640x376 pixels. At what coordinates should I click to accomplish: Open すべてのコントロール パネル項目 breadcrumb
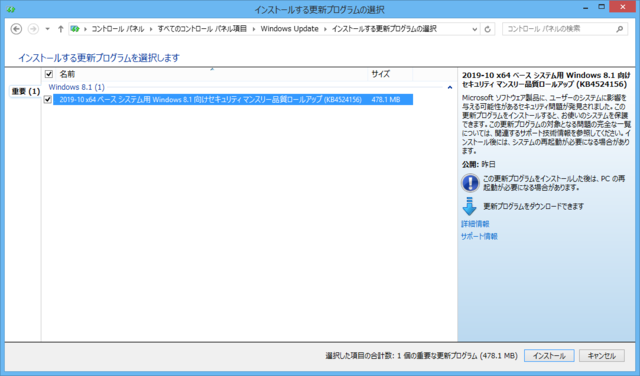click(x=202, y=29)
